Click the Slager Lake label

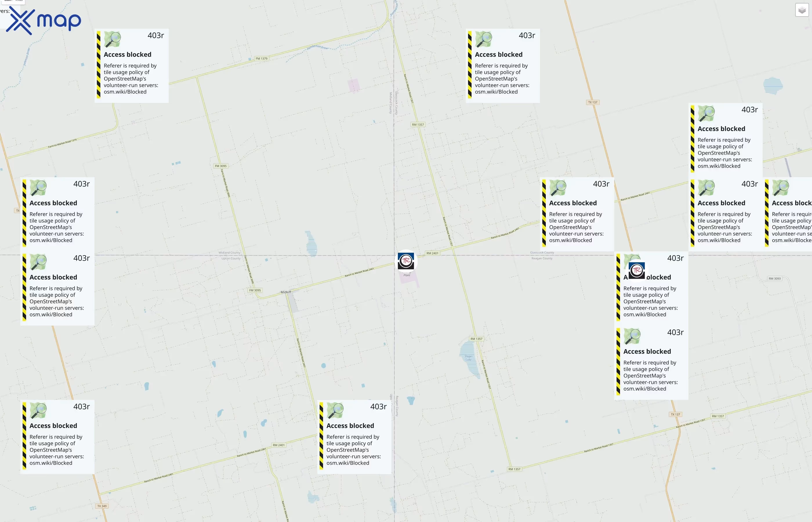468,358
